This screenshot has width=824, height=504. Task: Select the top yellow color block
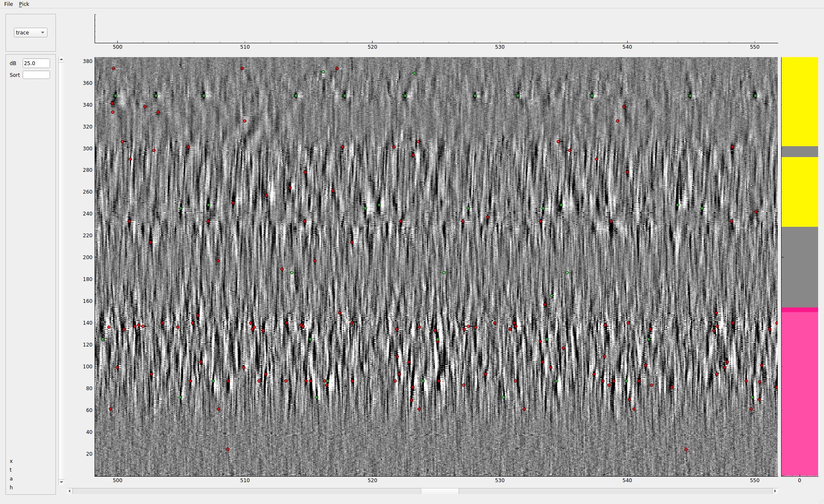pyautogui.click(x=799, y=101)
